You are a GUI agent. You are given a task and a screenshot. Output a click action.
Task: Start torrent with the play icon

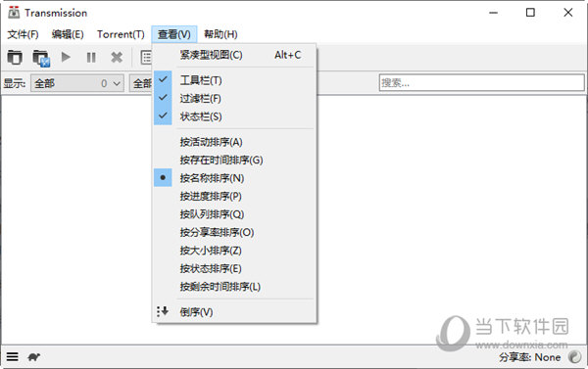pos(66,57)
